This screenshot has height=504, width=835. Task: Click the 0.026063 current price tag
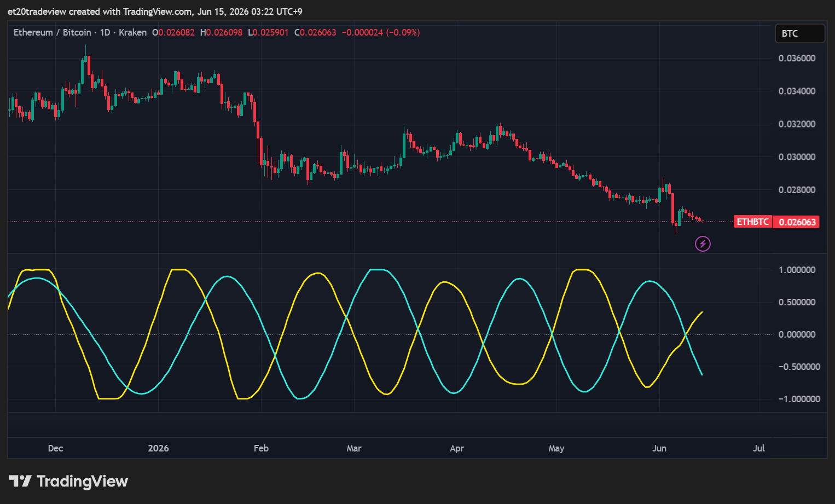pyautogui.click(x=796, y=222)
